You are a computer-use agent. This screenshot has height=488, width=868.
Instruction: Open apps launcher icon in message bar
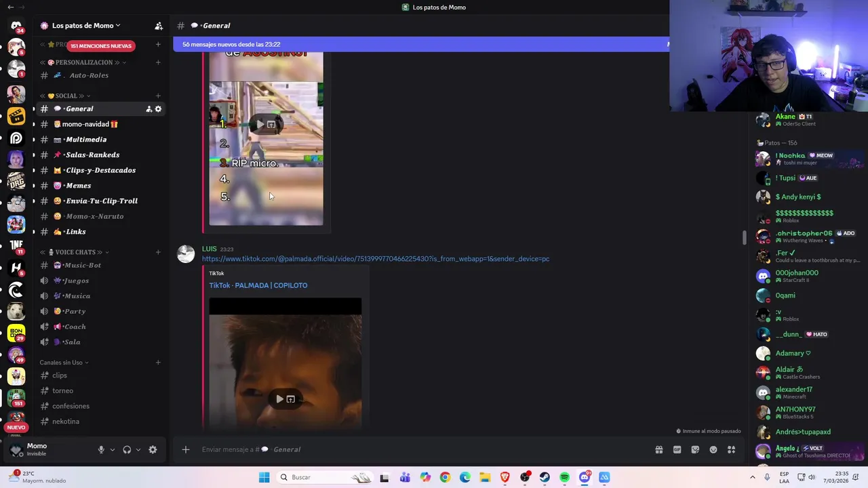[732, 449]
